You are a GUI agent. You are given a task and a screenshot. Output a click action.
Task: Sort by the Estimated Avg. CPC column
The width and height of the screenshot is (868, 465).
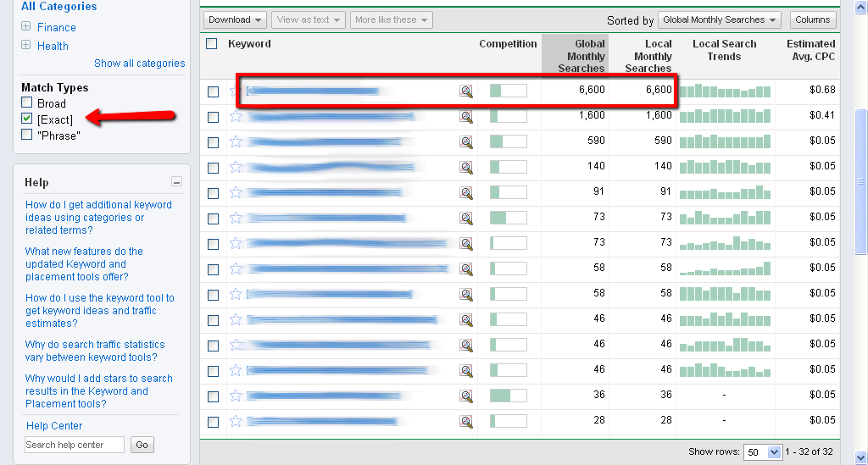click(x=810, y=50)
